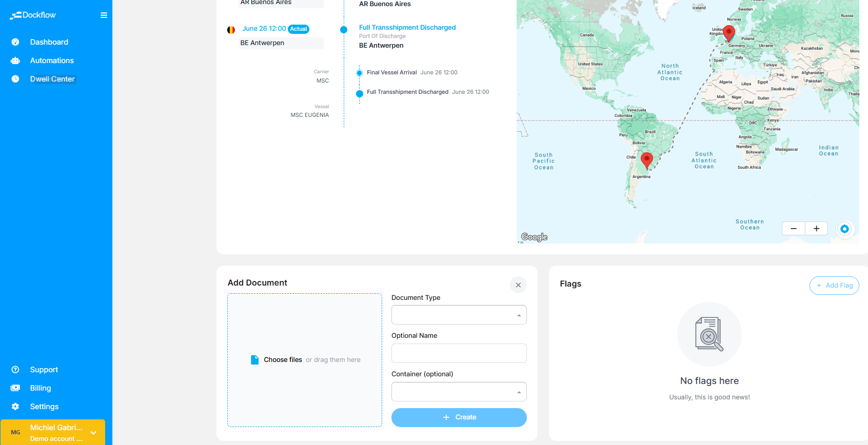Click the red map pin over Argentina
Viewport: 868px width, 445px height.
(x=647, y=160)
